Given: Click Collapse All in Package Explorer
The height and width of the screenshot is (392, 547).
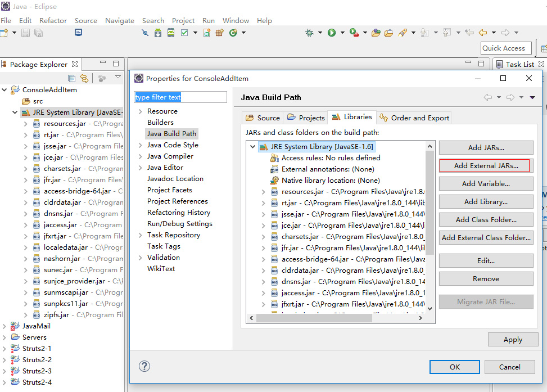Looking at the screenshot, I should click(x=71, y=78).
